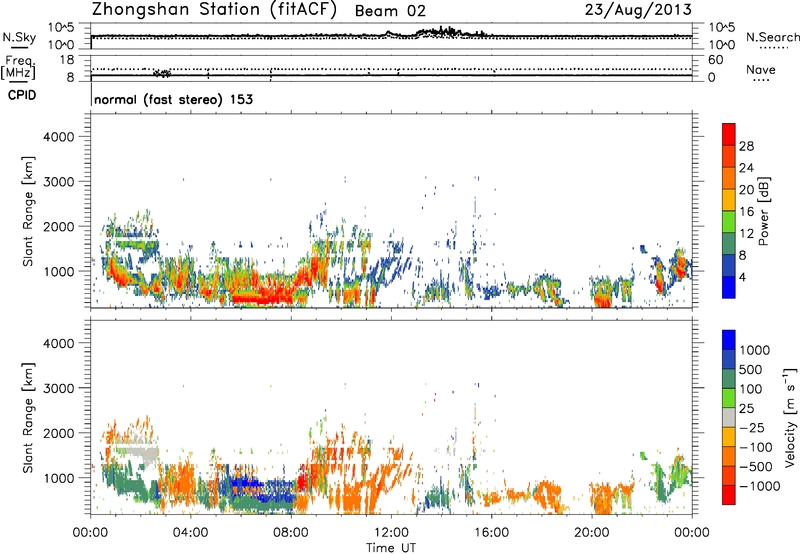Click 'normal (fast stereo) 153' text

tap(173, 99)
